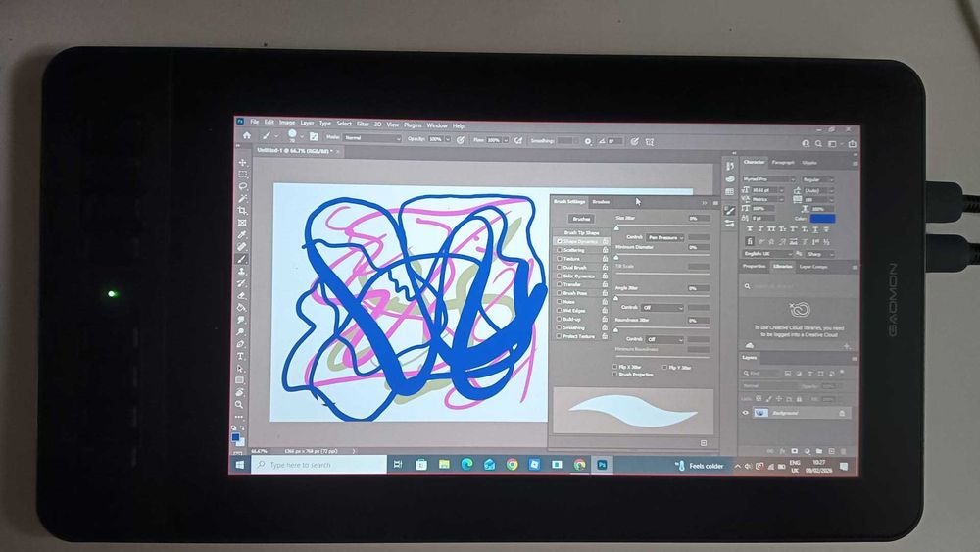
Task: Select the Lasso tool
Action: pos(242,186)
